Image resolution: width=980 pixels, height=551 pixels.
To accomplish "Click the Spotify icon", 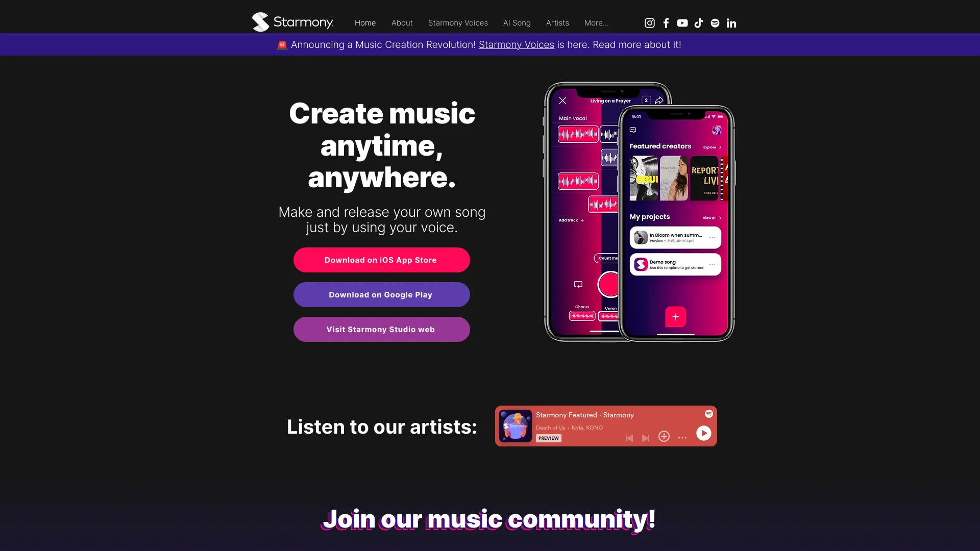I will click(715, 22).
